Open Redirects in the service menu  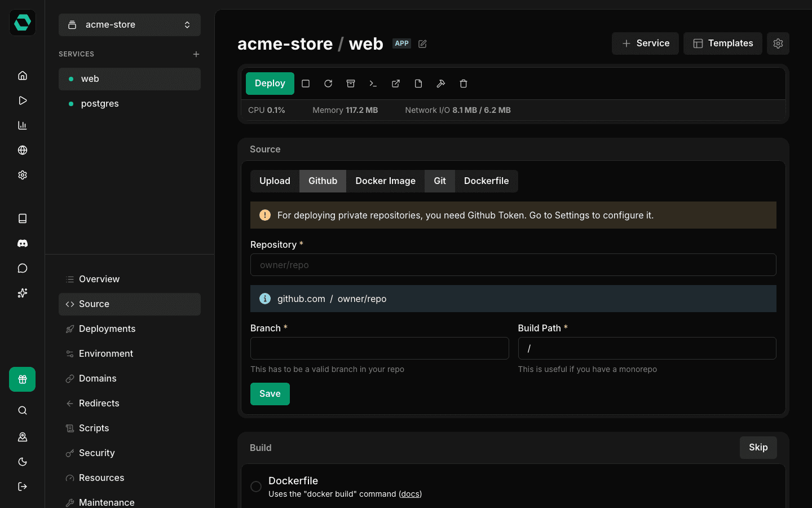click(x=130, y=404)
